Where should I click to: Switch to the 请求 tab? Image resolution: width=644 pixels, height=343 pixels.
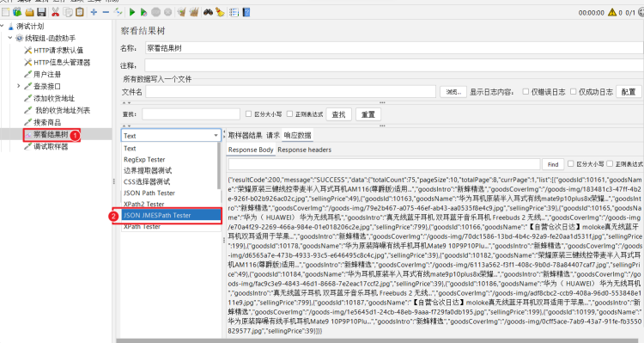pos(273,135)
